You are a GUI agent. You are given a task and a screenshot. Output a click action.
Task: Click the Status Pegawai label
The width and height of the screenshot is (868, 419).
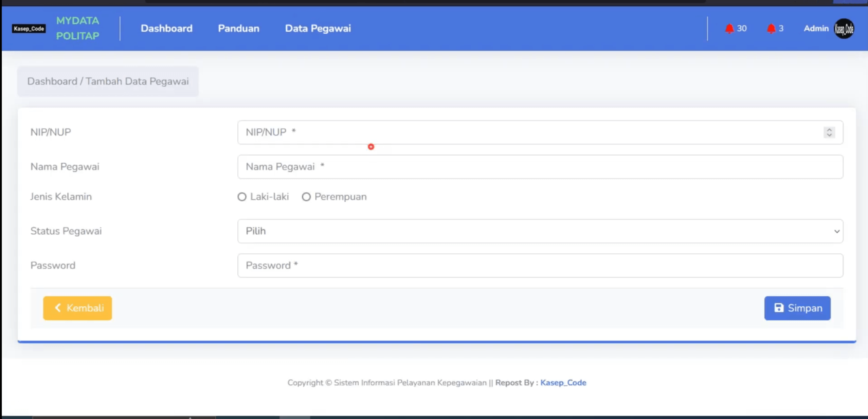pyautogui.click(x=66, y=231)
